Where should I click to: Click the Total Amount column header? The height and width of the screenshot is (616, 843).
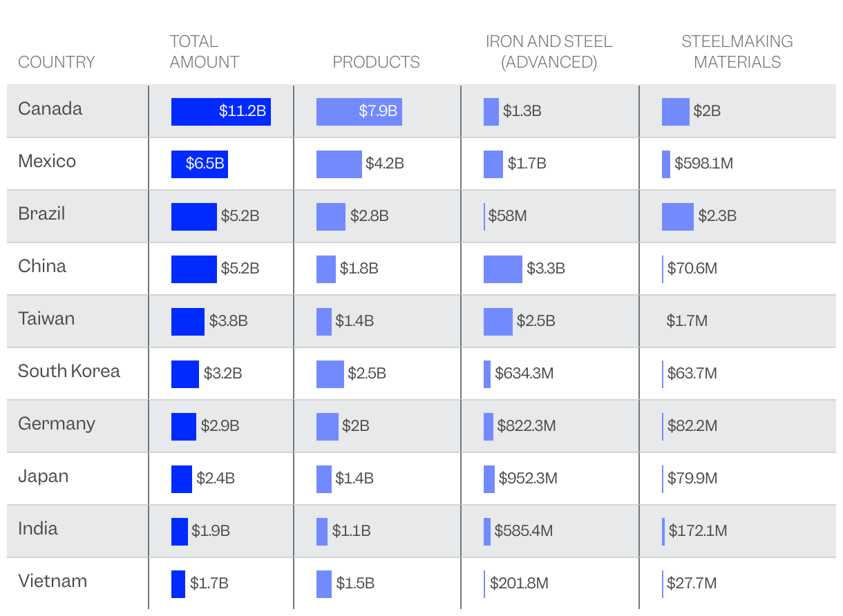tap(204, 52)
